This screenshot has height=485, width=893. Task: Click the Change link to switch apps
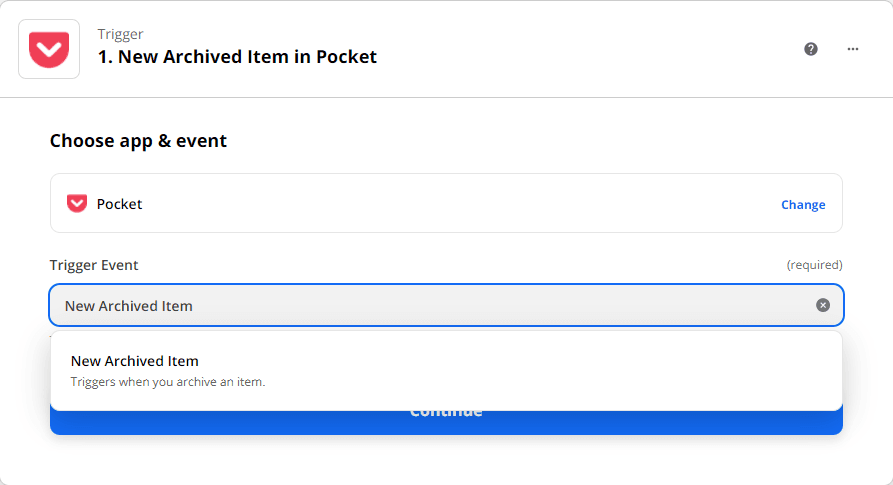pos(803,204)
